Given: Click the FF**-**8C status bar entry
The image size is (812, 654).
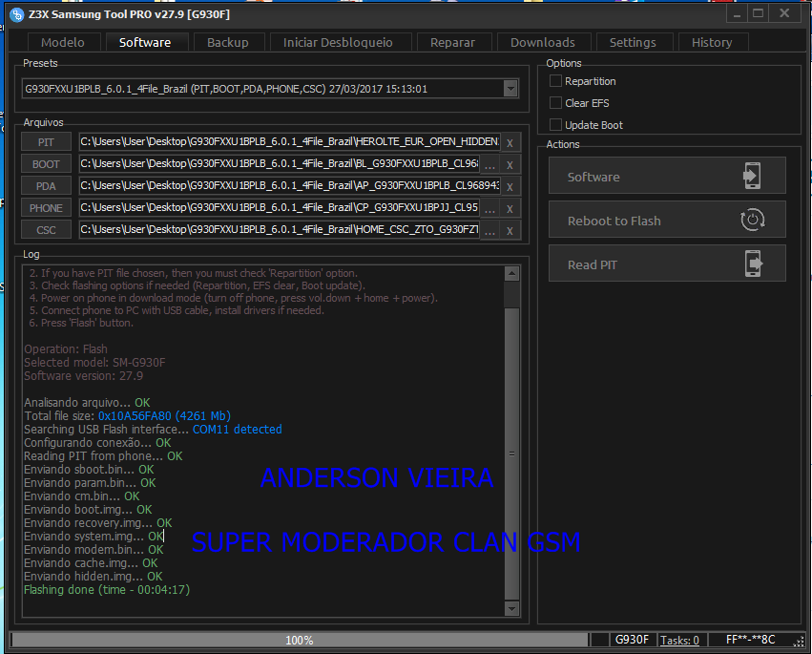Looking at the screenshot, I should point(750,640).
